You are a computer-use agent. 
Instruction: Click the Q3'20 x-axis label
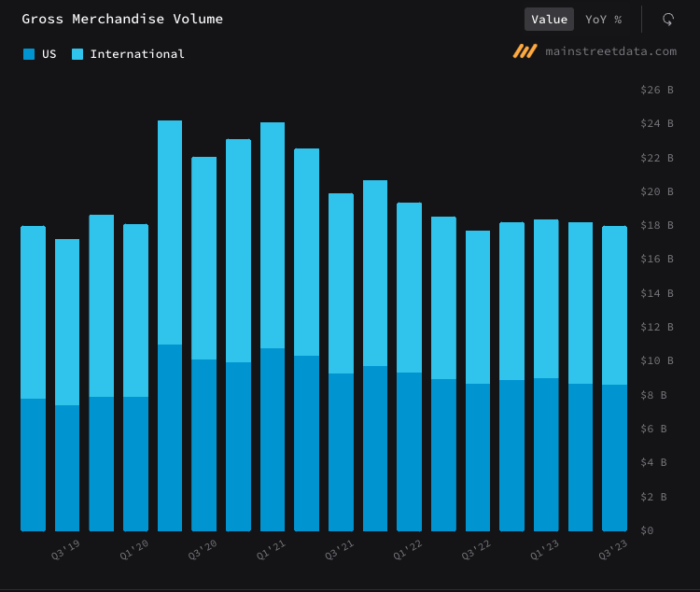(203, 549)
